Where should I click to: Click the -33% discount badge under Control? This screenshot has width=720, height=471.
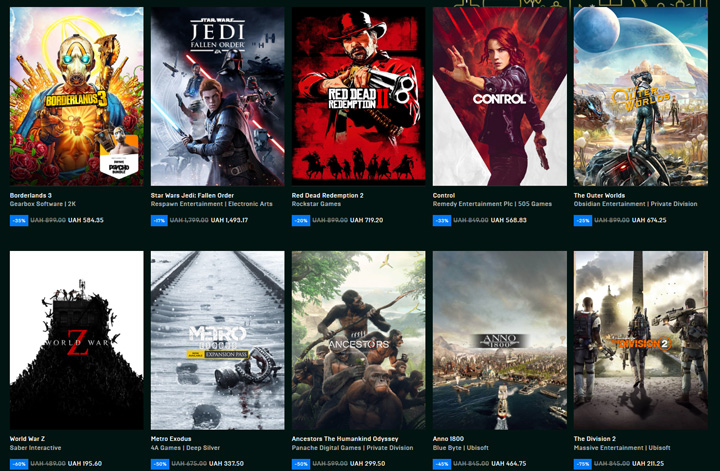pos(442,220)
